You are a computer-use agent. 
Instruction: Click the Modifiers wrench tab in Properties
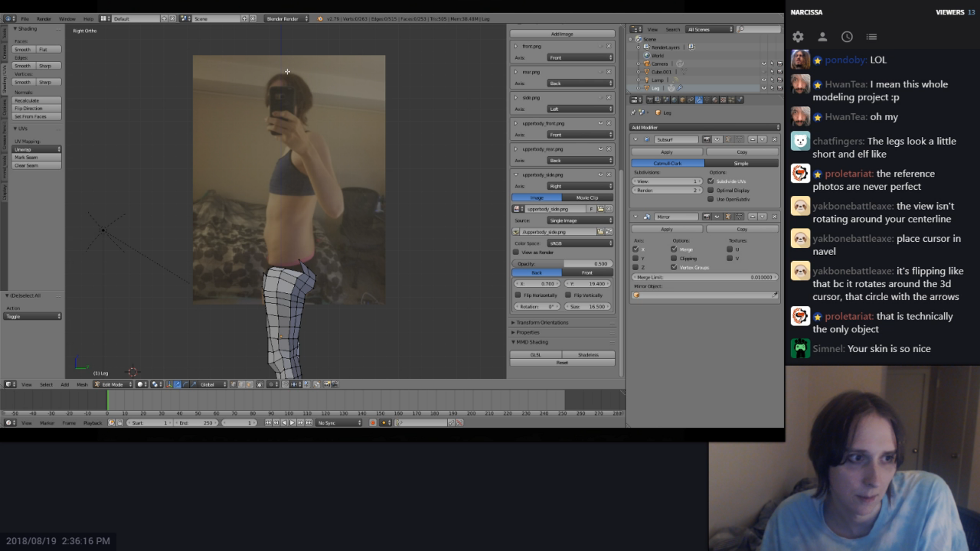(699, 100)
